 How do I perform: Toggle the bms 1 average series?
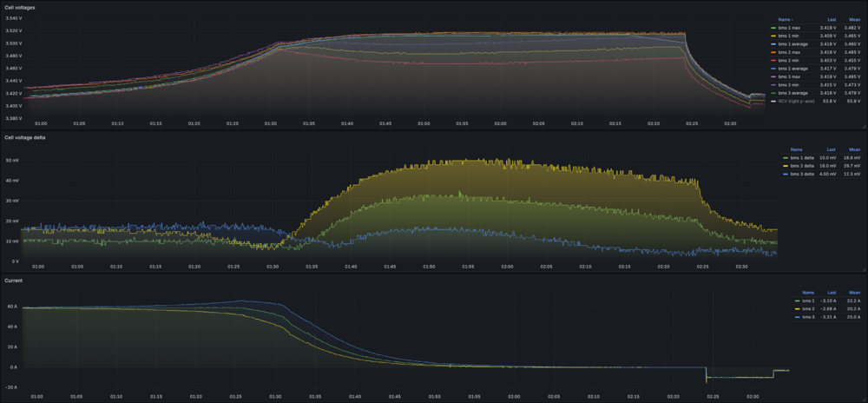(x=792, y=43)
